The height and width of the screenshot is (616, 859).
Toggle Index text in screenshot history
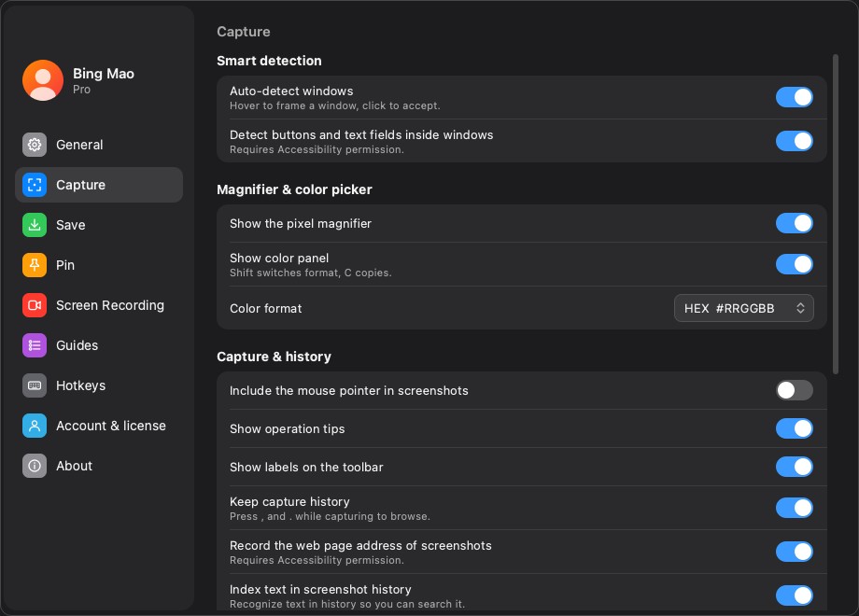794,595
